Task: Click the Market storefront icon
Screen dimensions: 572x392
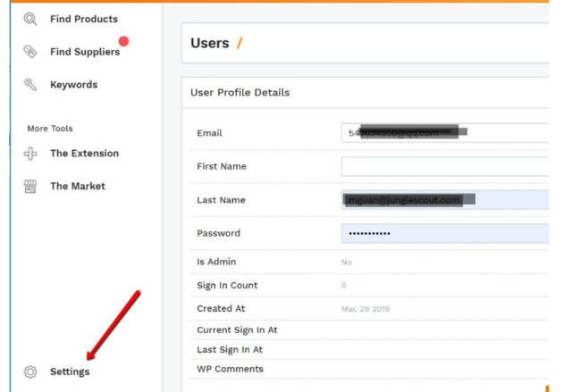Action: click(29, 187)
